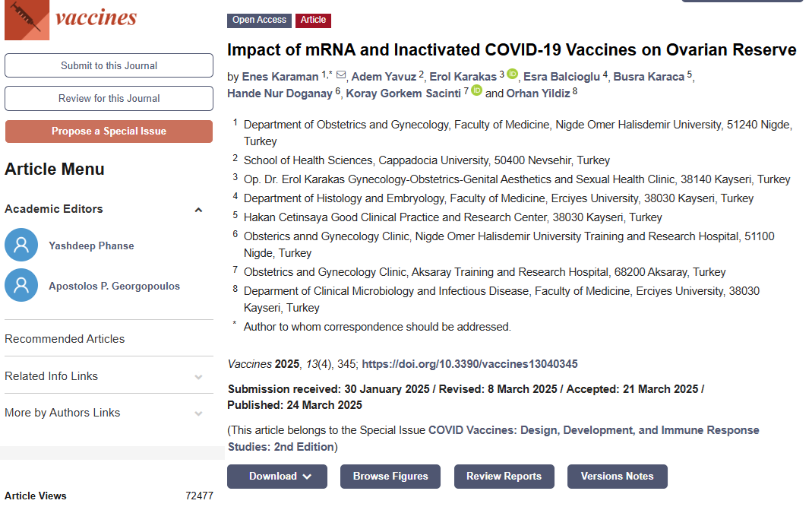Click the article title heading
The height and width of the screenshot is (510, 812).
click(512, 49)
